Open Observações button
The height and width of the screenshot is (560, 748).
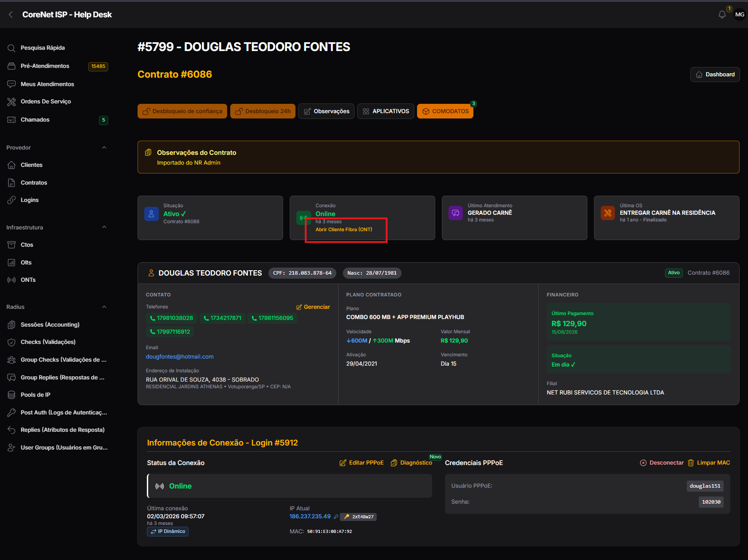326,111
